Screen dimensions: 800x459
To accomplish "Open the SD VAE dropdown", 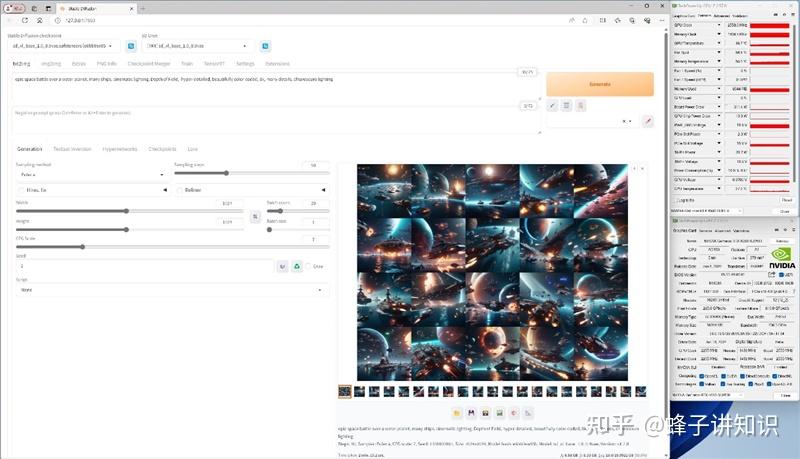I will pyautogui.click(x=198, y=46).
